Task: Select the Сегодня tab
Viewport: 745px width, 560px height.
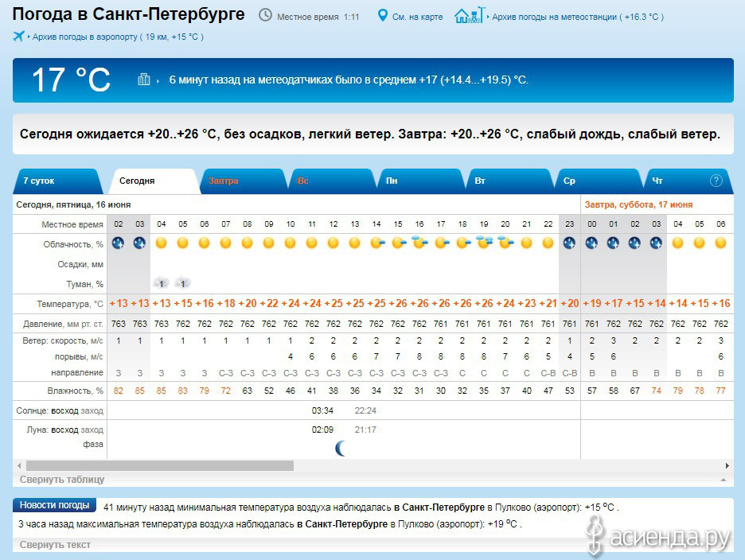Action: [154, 181]
